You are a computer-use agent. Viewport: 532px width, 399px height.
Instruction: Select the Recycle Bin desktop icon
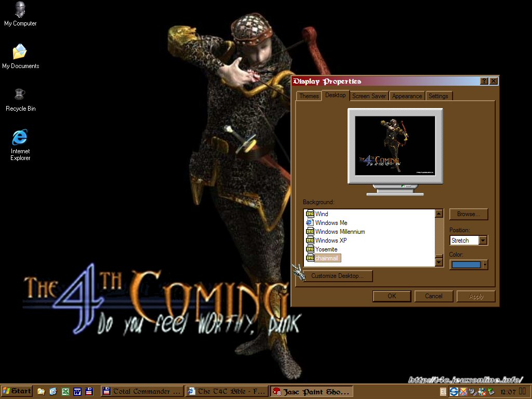tap(20, 100)
